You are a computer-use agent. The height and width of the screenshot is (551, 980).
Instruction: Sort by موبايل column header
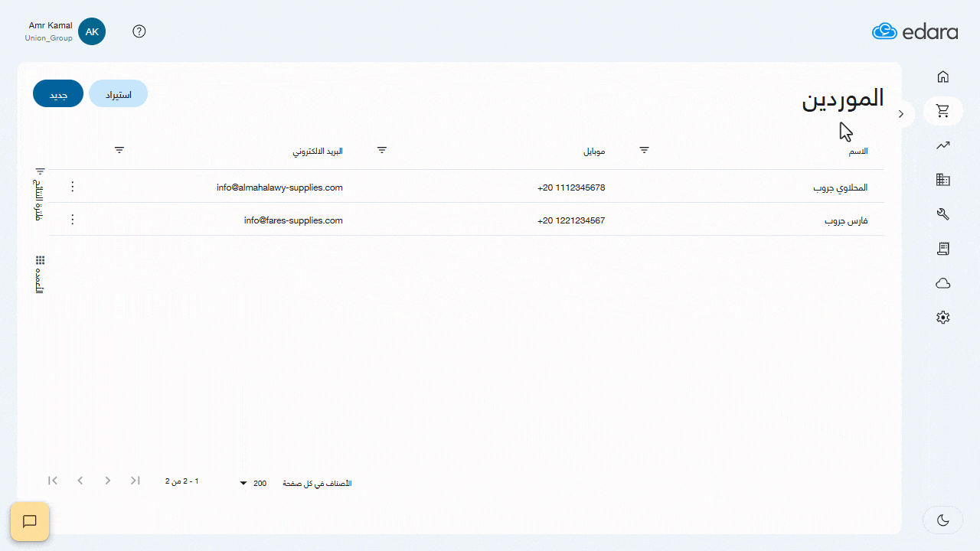coord(594,151)
